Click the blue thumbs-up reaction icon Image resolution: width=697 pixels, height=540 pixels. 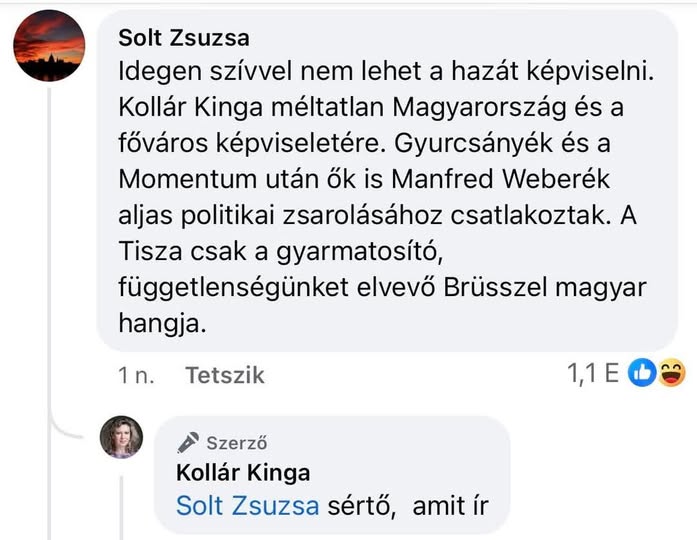(643, 374)
